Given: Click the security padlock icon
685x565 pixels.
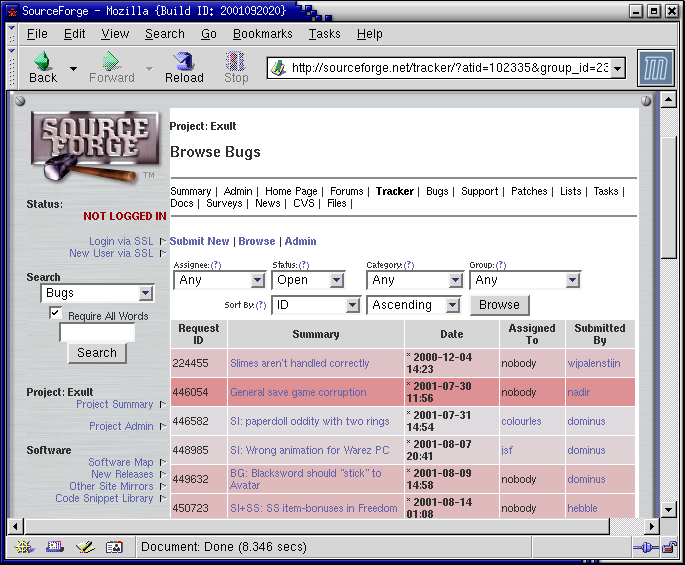Looking at the screenshot, I should (x=669, y=547).
